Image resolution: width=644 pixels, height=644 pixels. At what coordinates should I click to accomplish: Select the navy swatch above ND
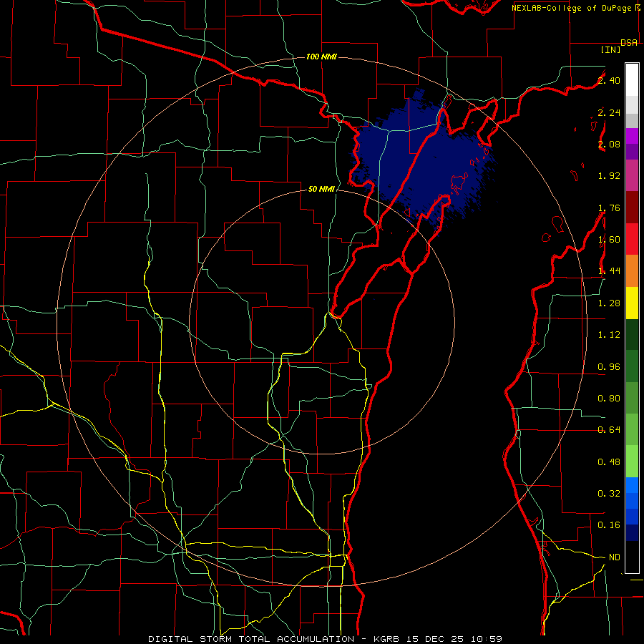[x=632, y=533]
